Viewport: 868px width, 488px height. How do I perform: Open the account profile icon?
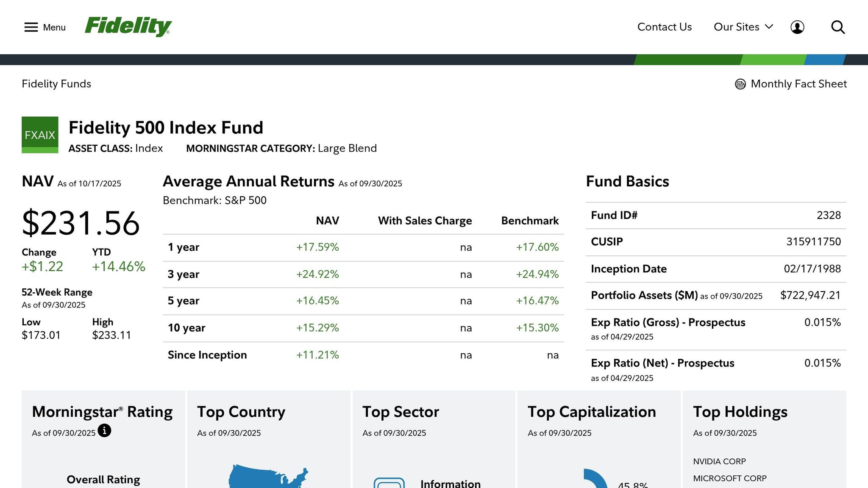(x=798, y=27)
